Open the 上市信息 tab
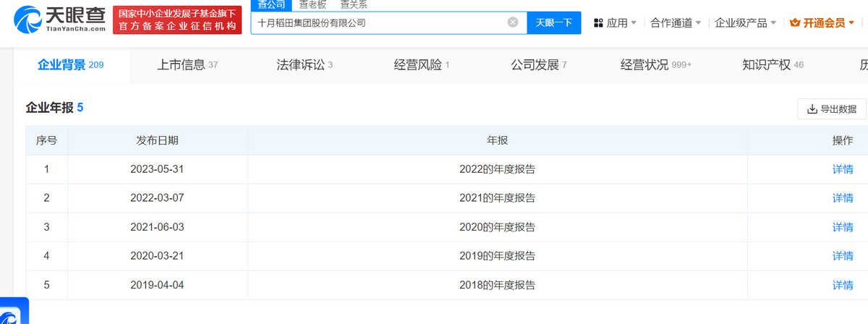868x324 pixels. [187, 65]
